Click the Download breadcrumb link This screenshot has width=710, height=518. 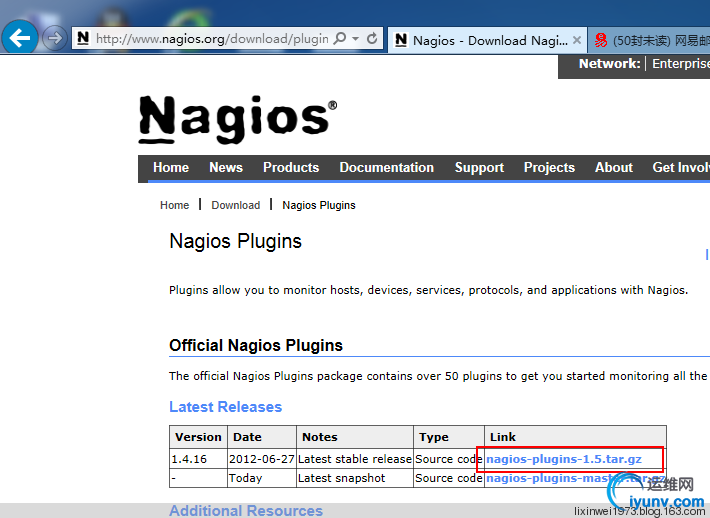click(x=235, y=205)
